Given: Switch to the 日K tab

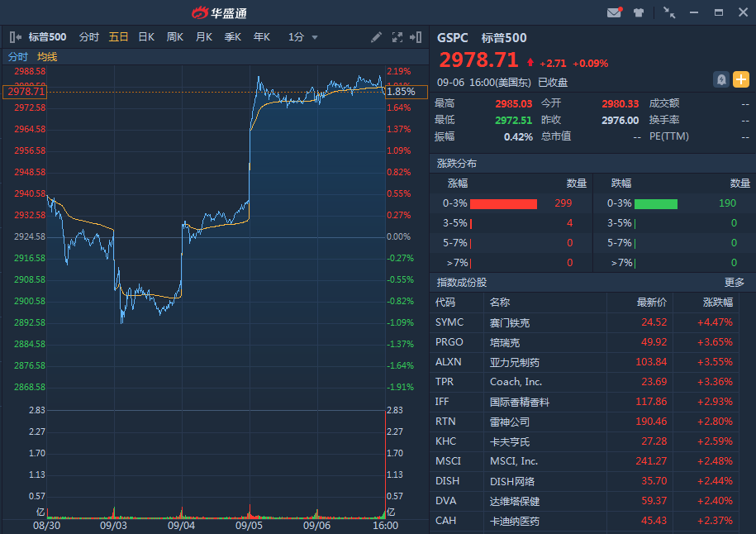Looking at the screenshot, I should pyautogui.click(x=146, y=37).
